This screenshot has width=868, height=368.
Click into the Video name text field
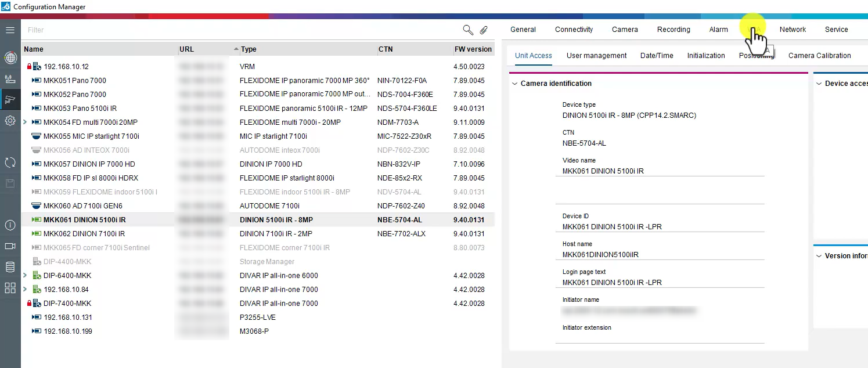coord(660,171)
